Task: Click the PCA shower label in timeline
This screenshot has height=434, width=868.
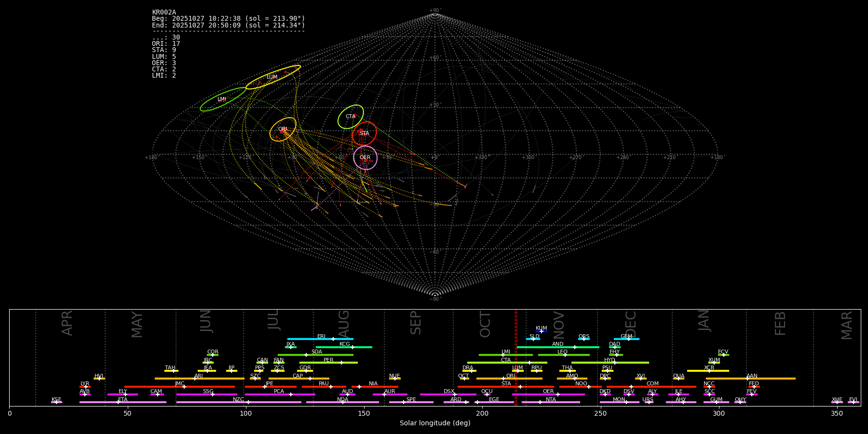Action: [279, 392]
